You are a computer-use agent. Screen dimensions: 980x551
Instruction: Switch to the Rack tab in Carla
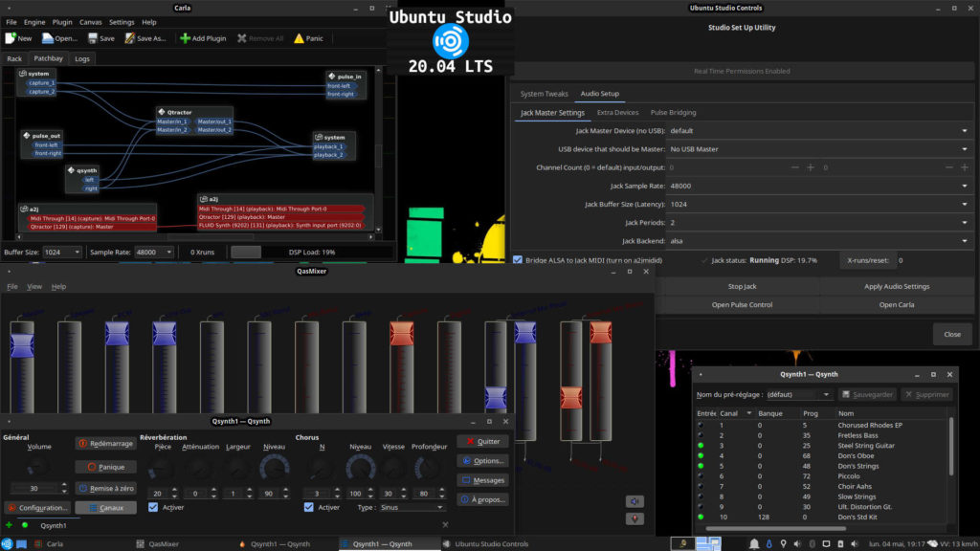(14, 58)
